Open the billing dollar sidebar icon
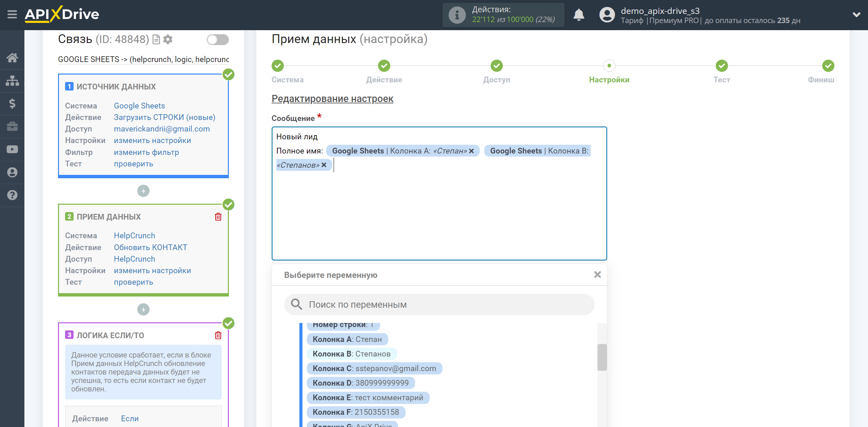The image size is (868, 427). [x=12, y=103]
